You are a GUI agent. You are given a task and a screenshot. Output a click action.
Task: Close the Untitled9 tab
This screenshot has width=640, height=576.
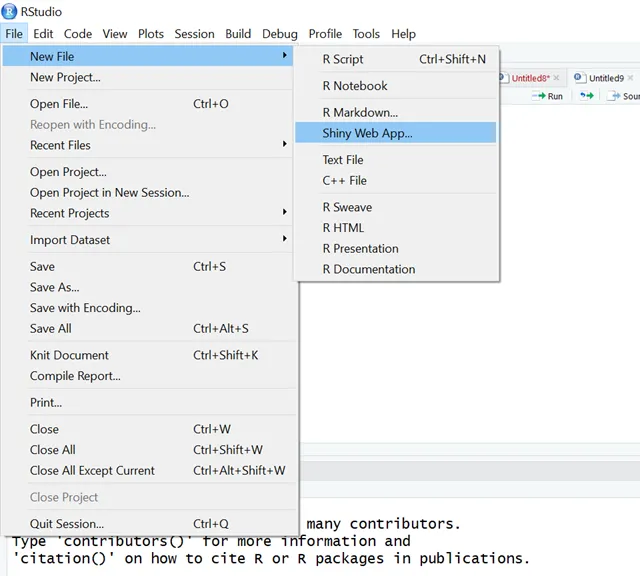coord(630,78)
